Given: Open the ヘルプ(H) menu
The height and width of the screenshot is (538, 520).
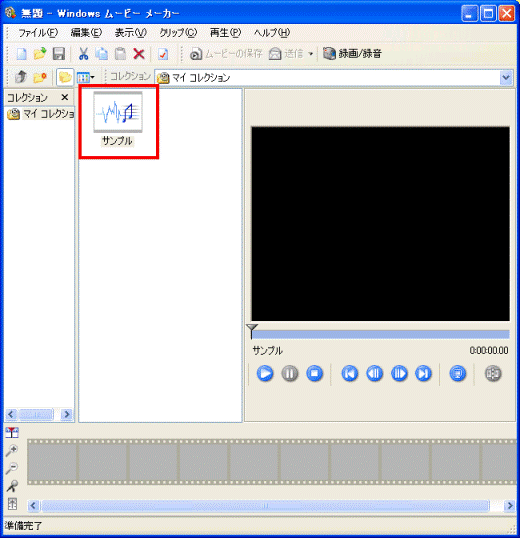Looking at the screenshot, I should pyautogui.click(x=272, y=33).
